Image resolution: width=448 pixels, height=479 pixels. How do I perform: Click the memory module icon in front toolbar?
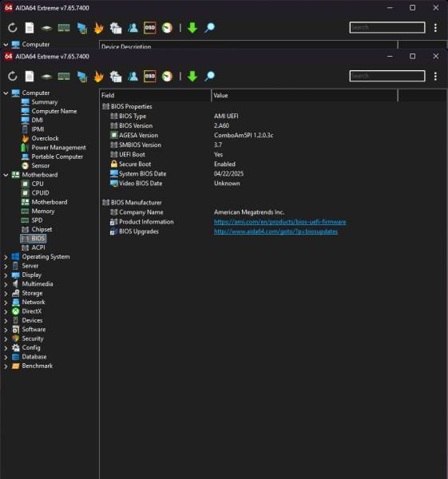[64, 77]
